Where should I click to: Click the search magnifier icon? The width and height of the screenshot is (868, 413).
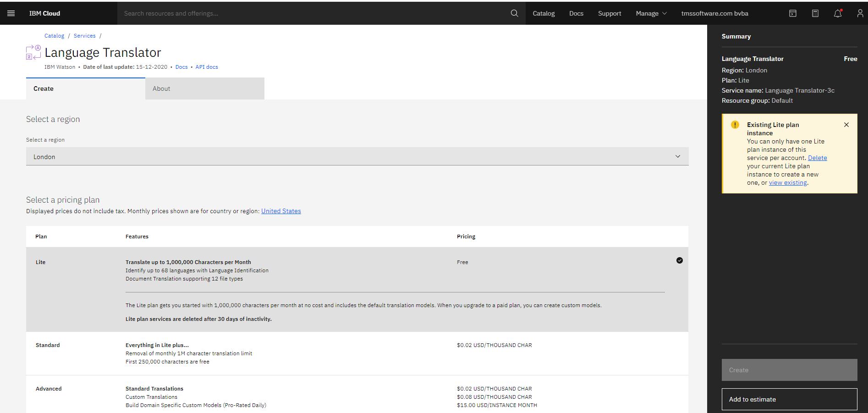[514, 13]
